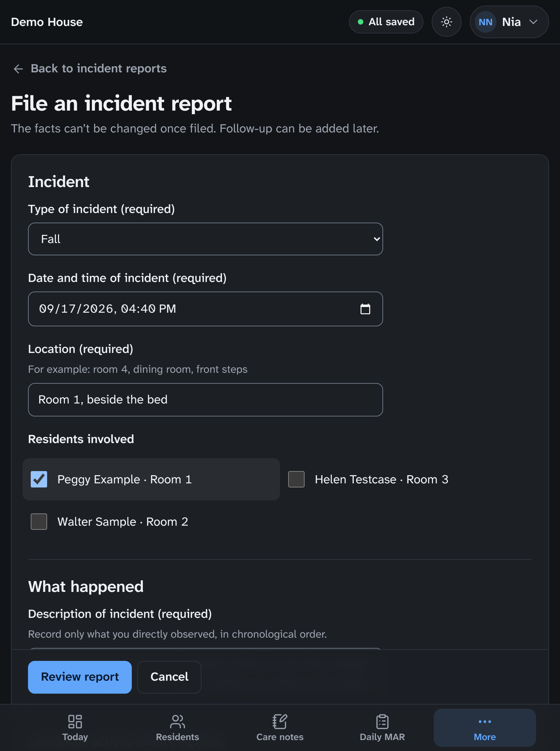Click the date and time input field

pos(205,309)
